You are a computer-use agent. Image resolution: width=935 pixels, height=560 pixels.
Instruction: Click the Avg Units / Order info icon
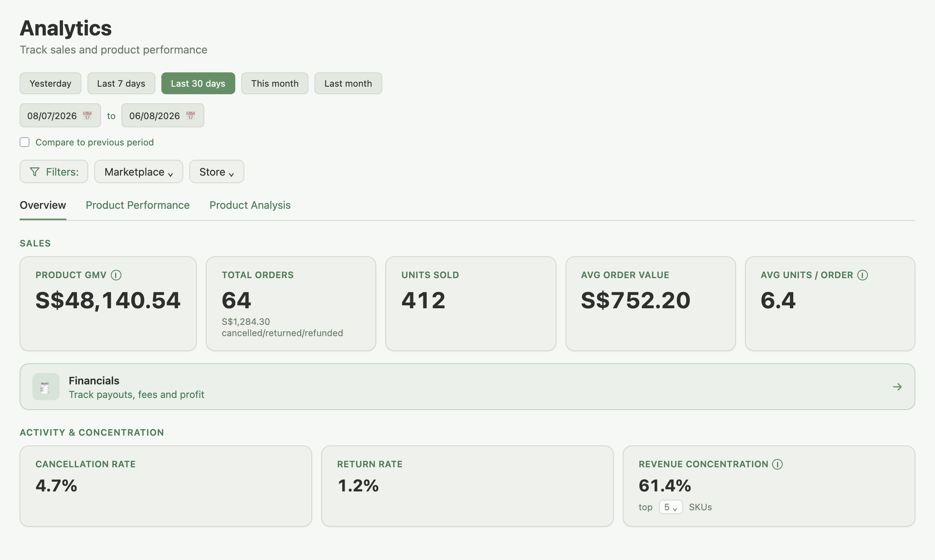coord(862,275)
